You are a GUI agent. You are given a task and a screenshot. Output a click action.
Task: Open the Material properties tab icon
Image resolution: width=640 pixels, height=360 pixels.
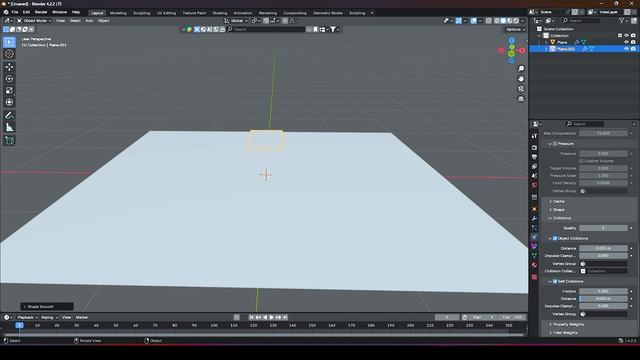[534, 265]
